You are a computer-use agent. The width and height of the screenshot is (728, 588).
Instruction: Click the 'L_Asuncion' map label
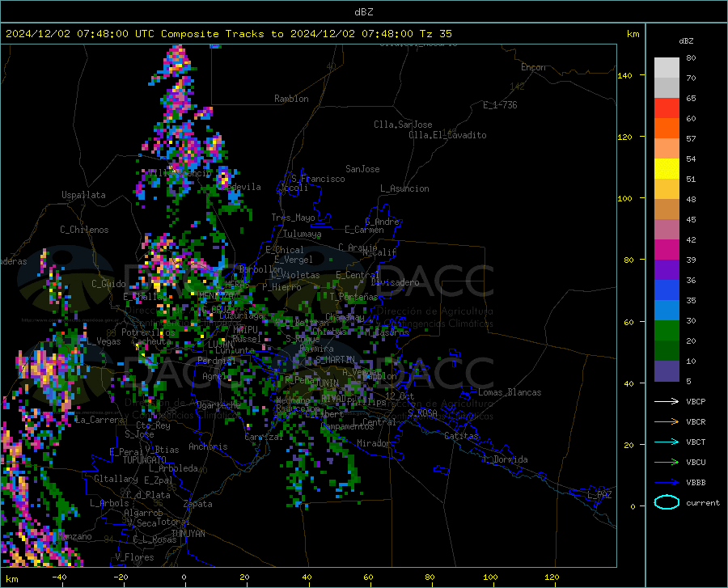click(x=404, y=189)
